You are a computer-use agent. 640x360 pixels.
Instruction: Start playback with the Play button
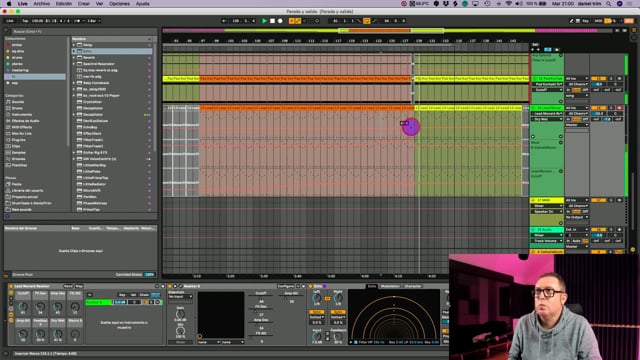(x=264, y=21)
